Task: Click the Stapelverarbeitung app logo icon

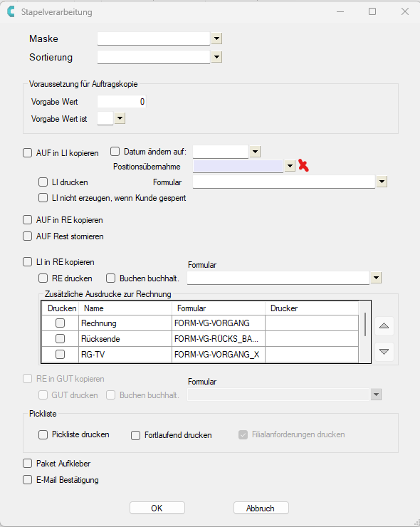Action: (11, 11)
